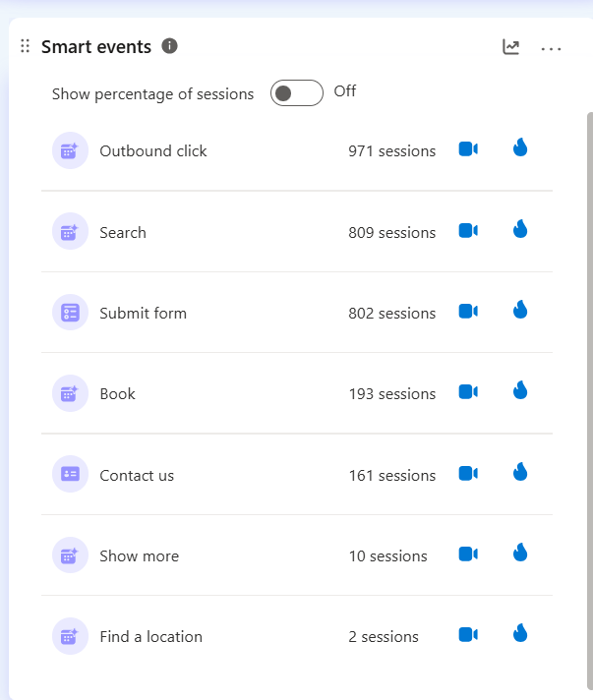Viewport: 593px width, 700px height.
Task: Click the Submit form event label
Action: pos(143,314)
